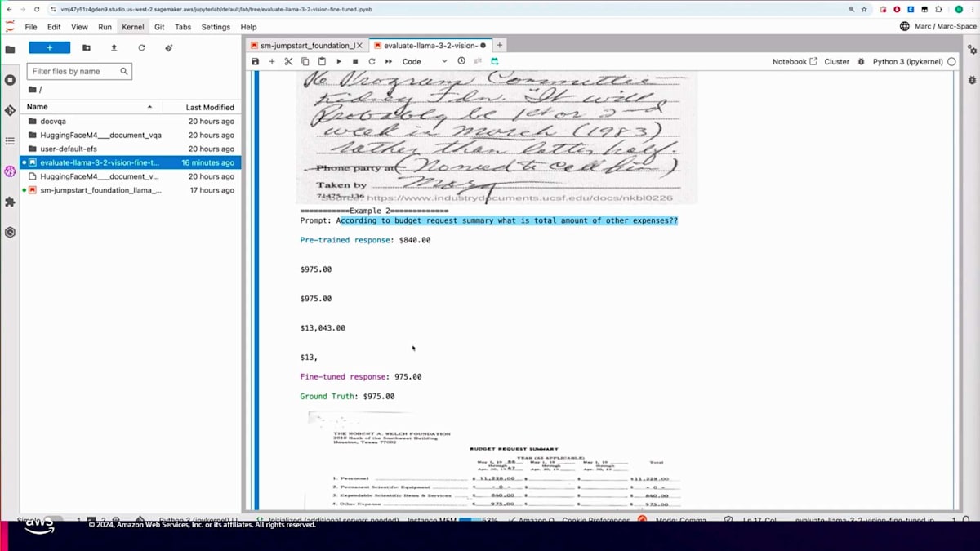The height and width of the screenshot is (551, 980).
Task: Select the HuggingFaceM4___document_v... file row
Action: click(x=131, y=176)
